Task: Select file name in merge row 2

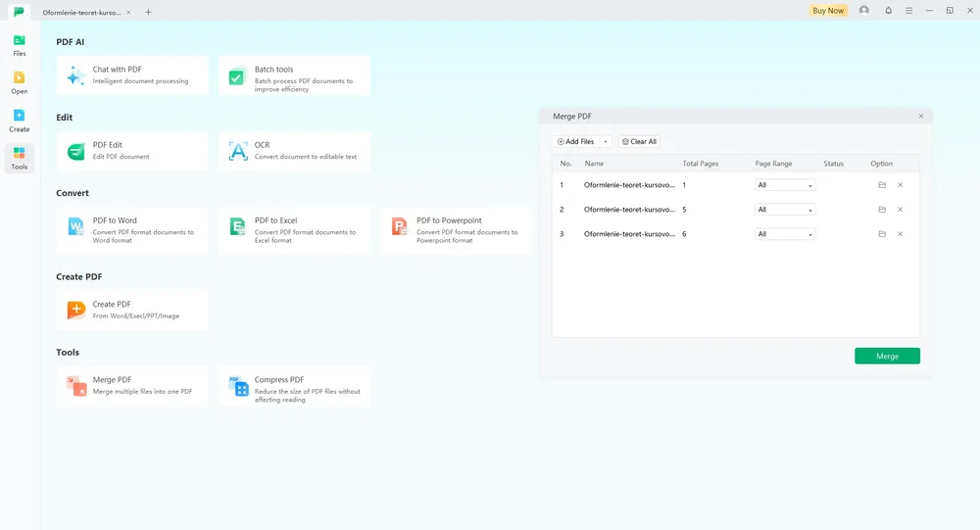Action: click(x=629, y=210)
